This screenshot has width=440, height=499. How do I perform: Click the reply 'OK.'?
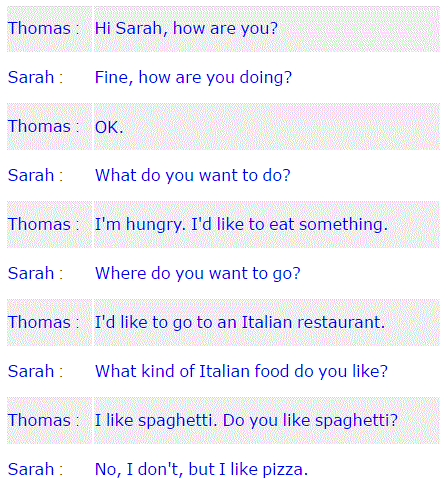109,127
